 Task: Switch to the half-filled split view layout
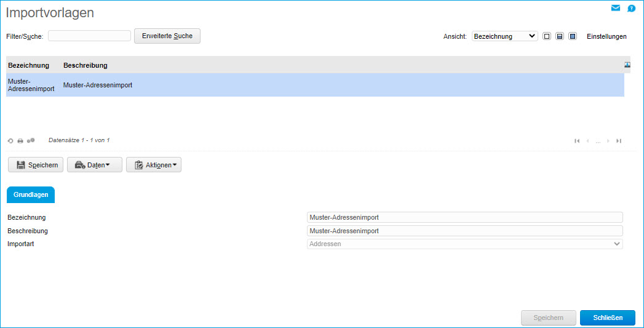click(560, 36)
